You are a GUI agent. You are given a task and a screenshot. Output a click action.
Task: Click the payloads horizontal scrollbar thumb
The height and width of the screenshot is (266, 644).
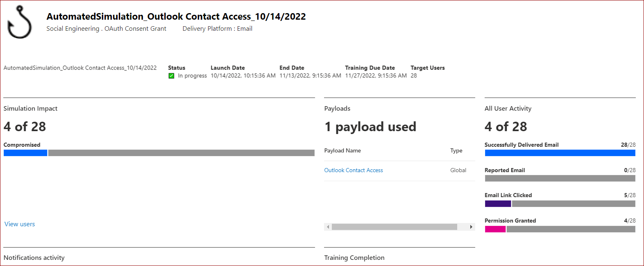coord(395,227)
